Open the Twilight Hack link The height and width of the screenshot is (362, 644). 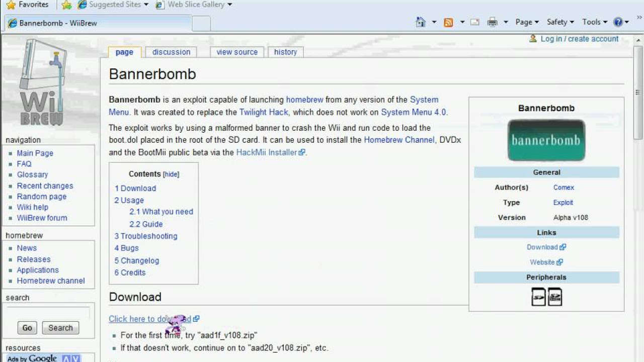coord(264,112)
